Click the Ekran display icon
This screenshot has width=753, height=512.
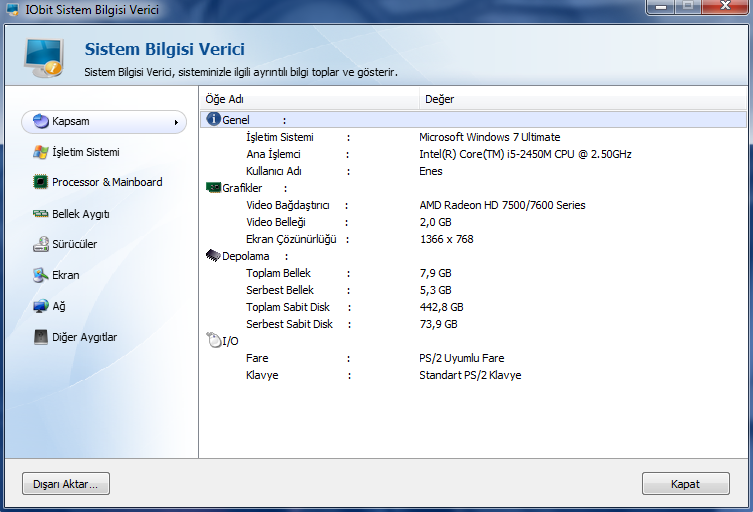point(41,275)
